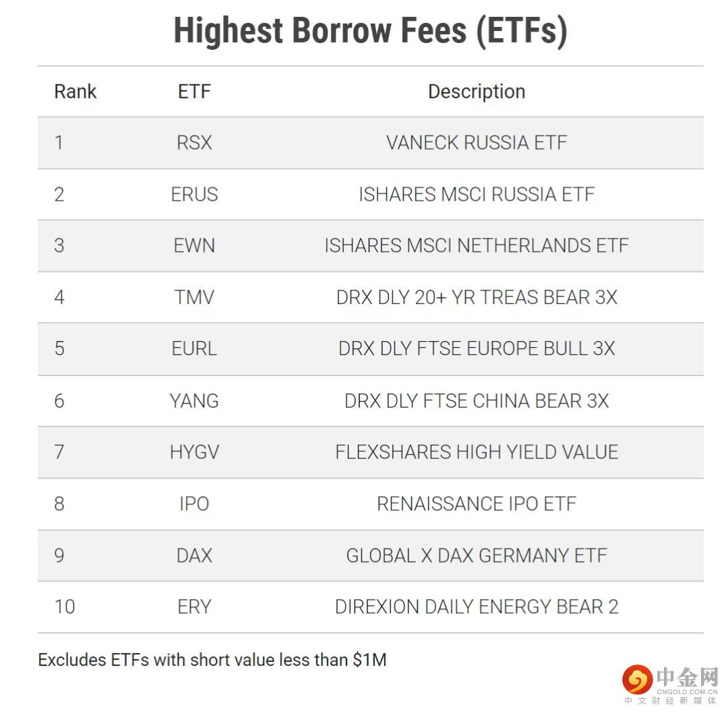Select the TMV ticker in row four
This screenshot has width=728, height=713.
(x=194, y=297)
